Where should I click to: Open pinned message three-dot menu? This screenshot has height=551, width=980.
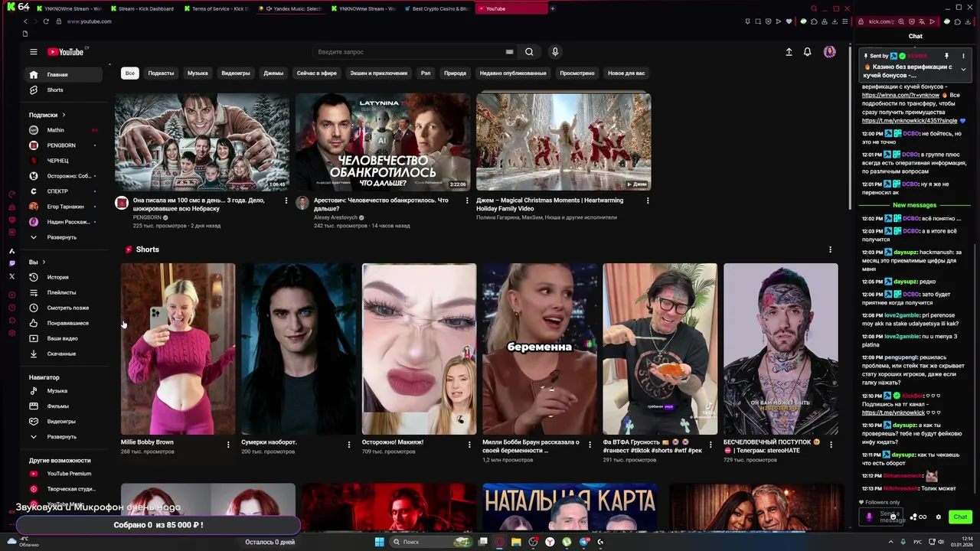tap(963, 56)
